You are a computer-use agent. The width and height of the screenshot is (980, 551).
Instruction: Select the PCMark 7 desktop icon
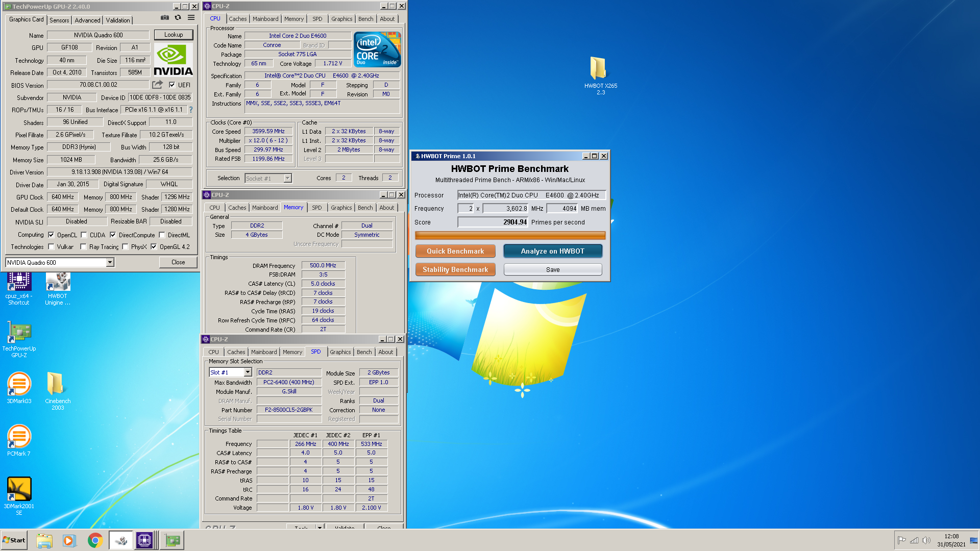[19, 441]
